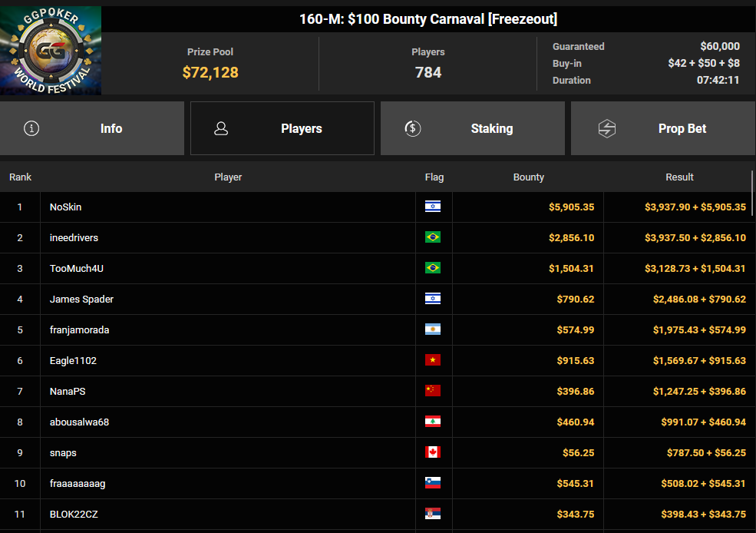This screenshot has width=756, height=533.
Task: Click Eagle1102's Vietnam flag icon
Action: [432, 360]
